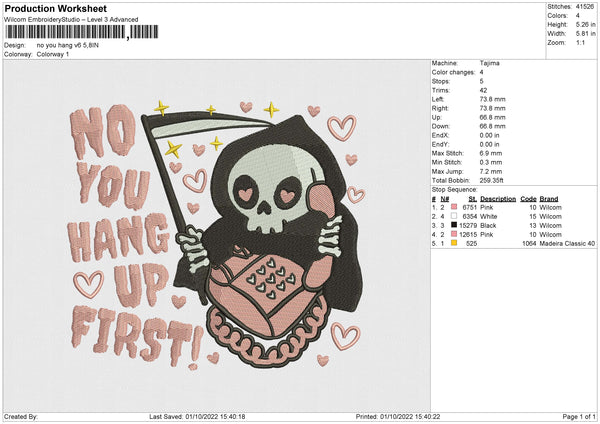This screenshot has width=600, height=424.
Task: Click the Left value 73.8 mm
Action: click(492, 99)
